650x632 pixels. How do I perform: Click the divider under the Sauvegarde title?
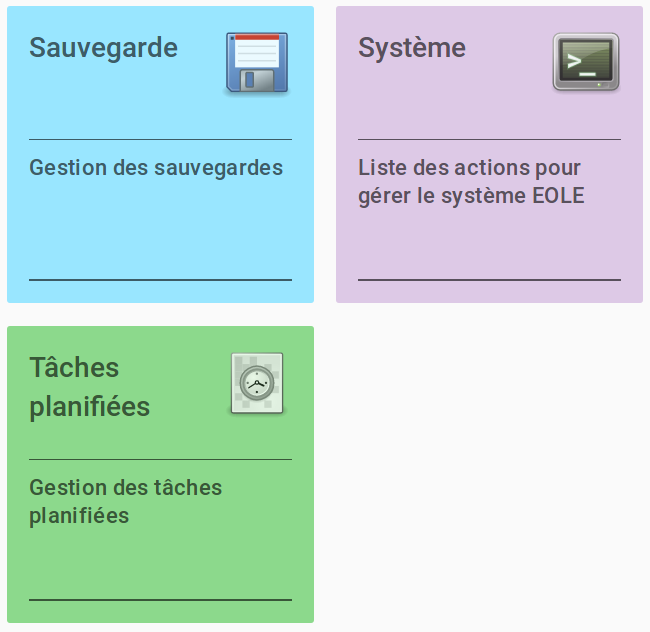160,140
